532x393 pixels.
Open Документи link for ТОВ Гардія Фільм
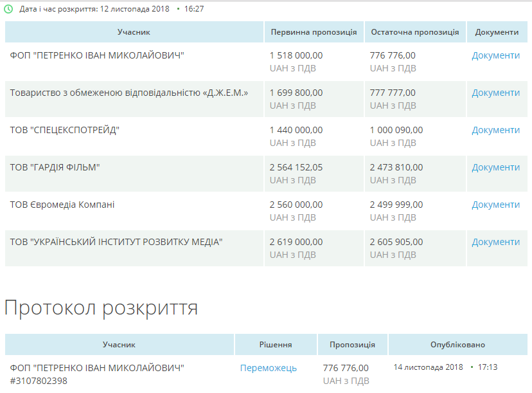495,167
